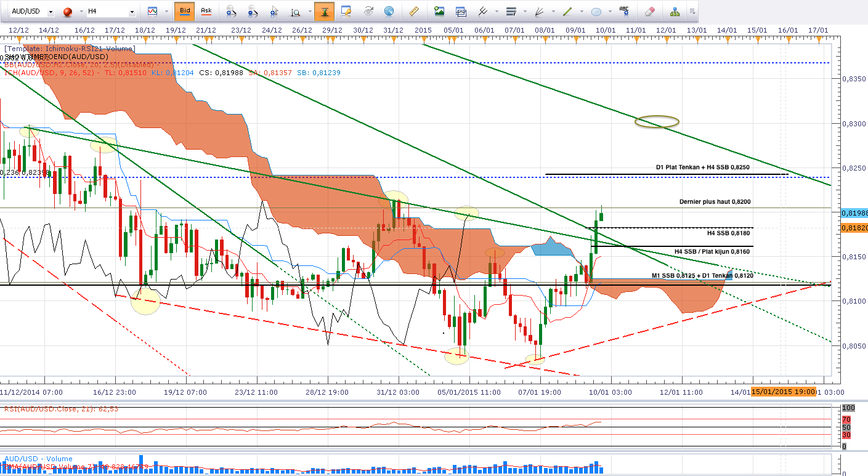Click the 'M1 SSB 0,8125 + D1 Tenkan 0,8120' annotation
The width and height of the screenshot is (868, 476).
pyautogui.click(x=702, y=275)
